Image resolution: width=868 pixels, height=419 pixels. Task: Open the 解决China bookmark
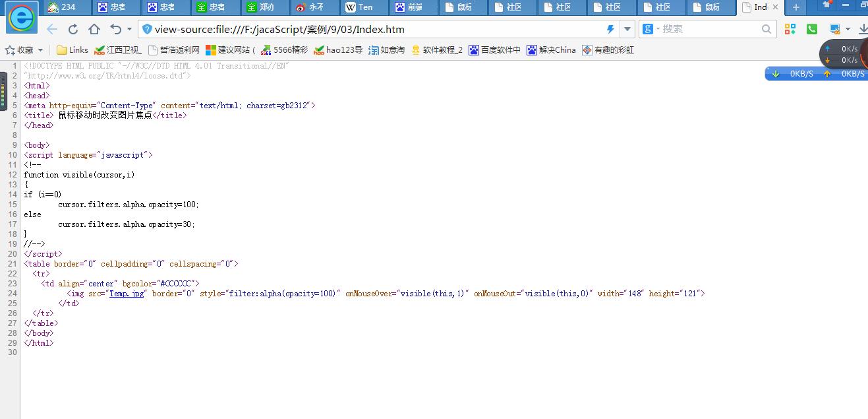(552, 49)
